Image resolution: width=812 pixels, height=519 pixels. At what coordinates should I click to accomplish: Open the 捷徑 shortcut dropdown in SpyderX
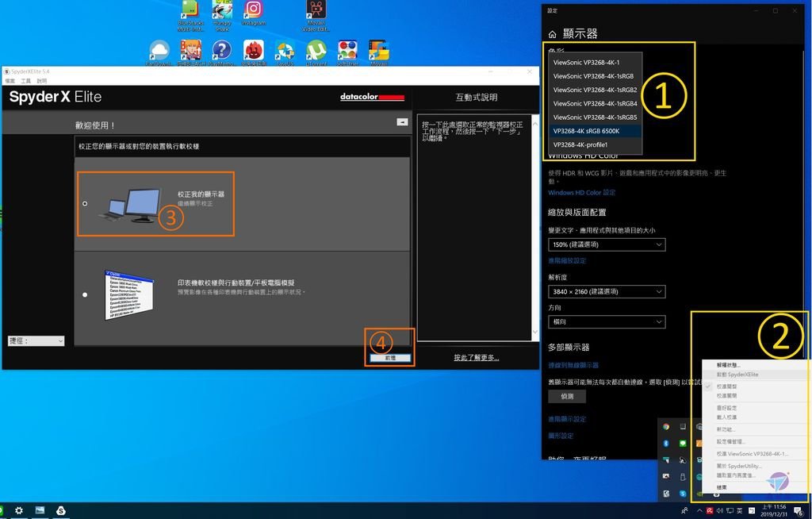(x=36, y=340)
